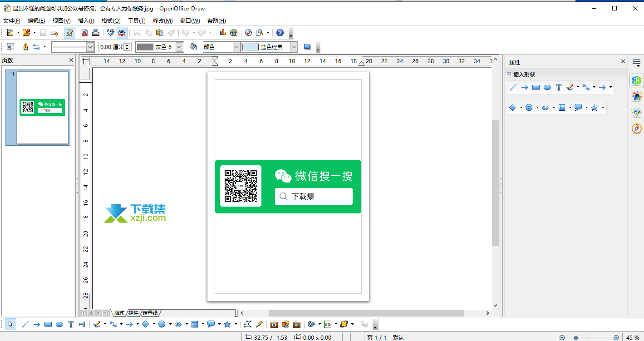
Task: Click zoom in plus button in status bar
Action: coord(616,337)
